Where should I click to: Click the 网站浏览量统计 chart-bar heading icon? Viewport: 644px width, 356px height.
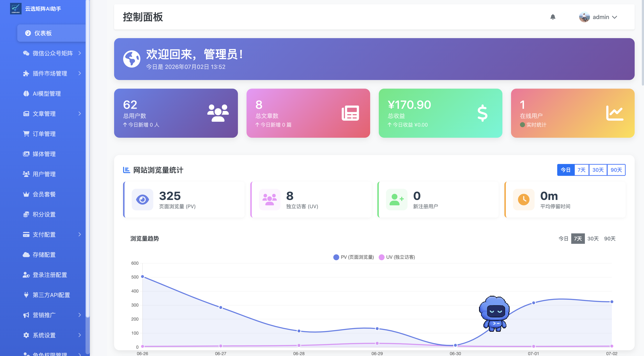(x=126, y=170)
